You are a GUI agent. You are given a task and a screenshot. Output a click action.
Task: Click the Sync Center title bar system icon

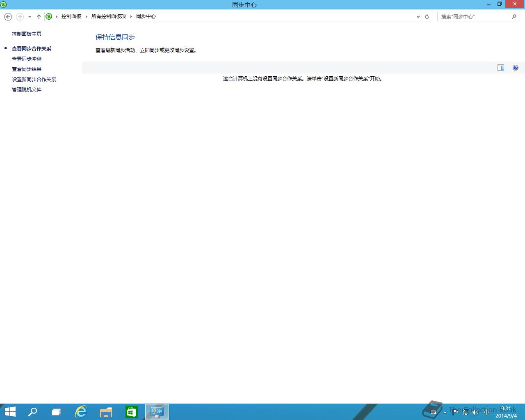4,5
